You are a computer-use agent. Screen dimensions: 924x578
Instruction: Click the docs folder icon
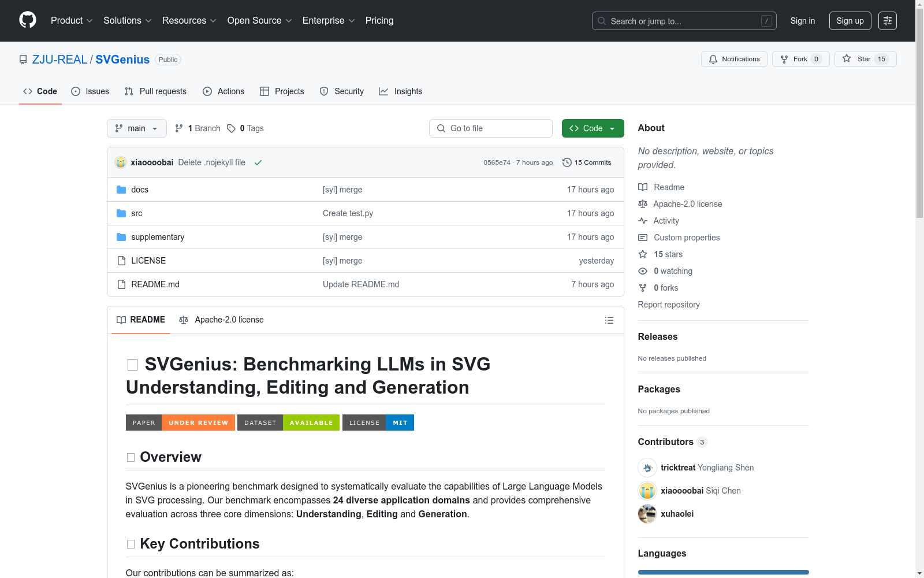[x=121, y=189]
